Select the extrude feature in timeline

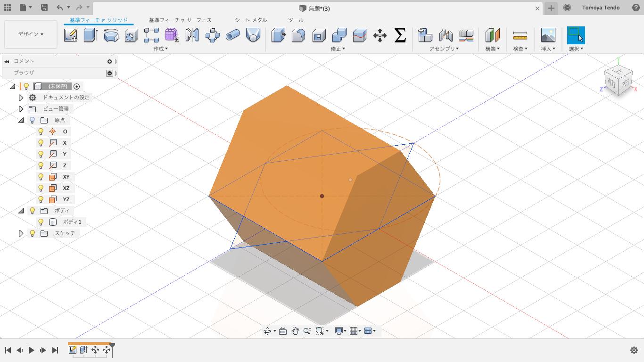tap(84, 350)
